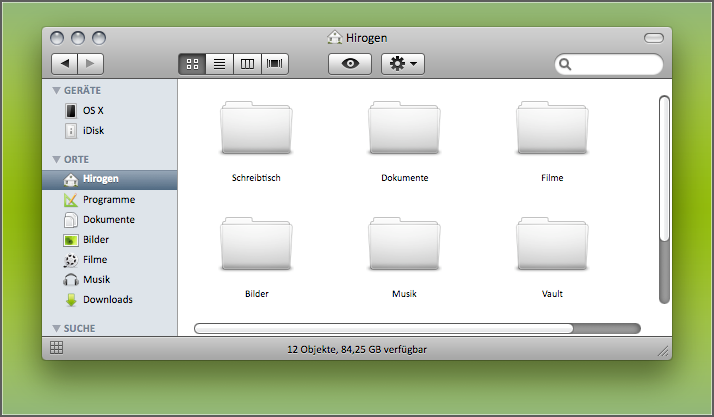Click the horizontal scrollbar thumb
The width and height of the screenshot is (714, 417).
tap(383, 329)
